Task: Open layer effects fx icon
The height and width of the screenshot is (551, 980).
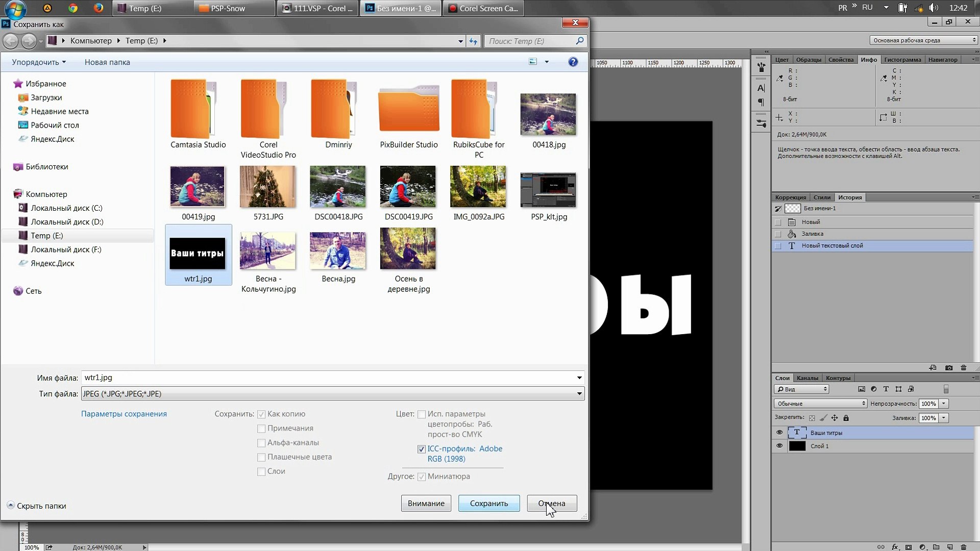Action: click(x=895, y=547)
